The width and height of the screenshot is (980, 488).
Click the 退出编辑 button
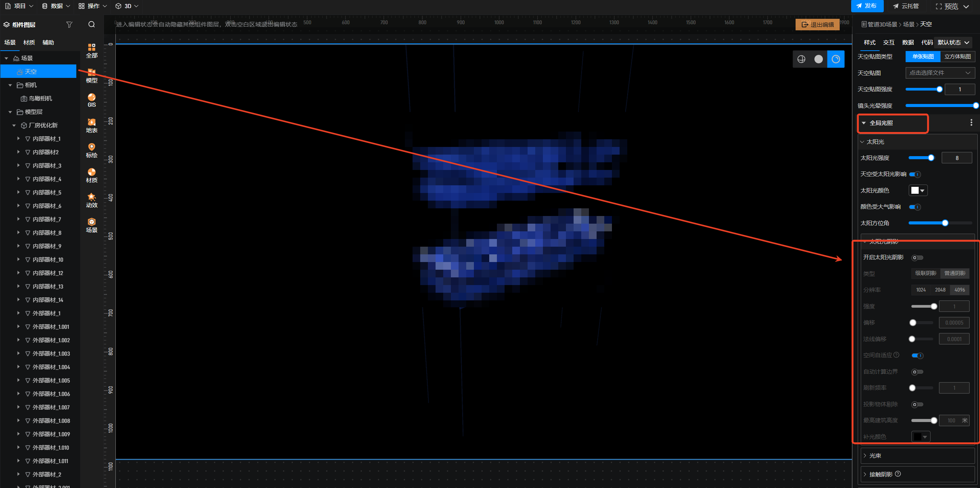tap(817, 25)
